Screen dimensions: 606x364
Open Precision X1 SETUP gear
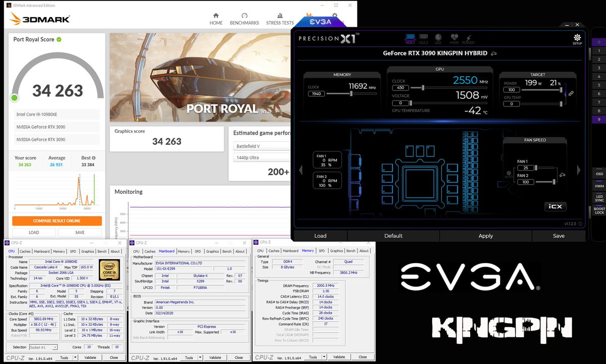577,38
